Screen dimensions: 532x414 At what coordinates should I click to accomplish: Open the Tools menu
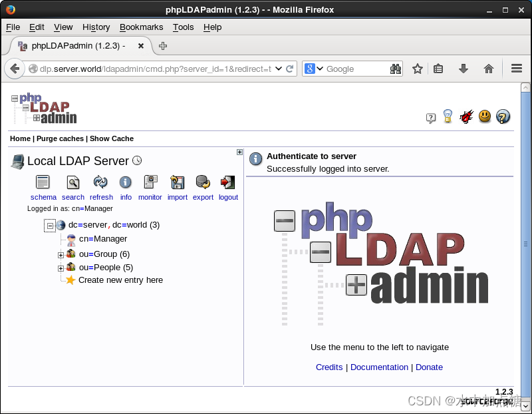click(x=184, y=27)
